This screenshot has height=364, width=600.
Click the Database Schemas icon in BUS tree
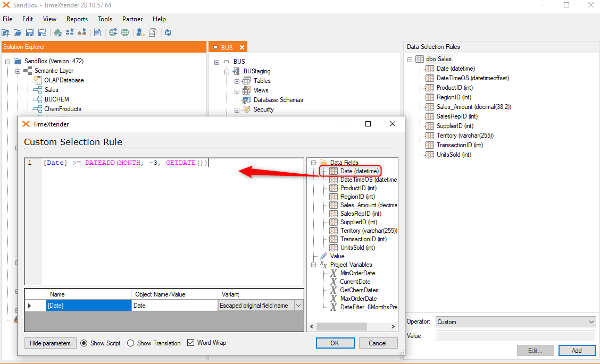pos(247,100)
